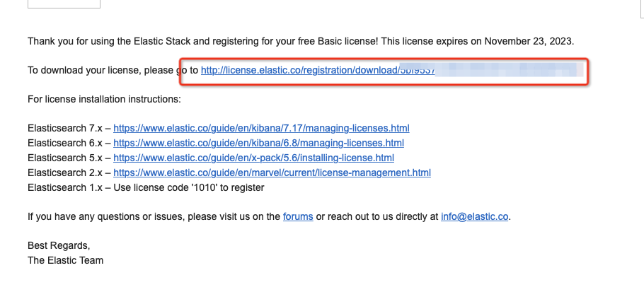Click the "Best Regards," closing line
The image size is (644, 292).
point(59,245)
